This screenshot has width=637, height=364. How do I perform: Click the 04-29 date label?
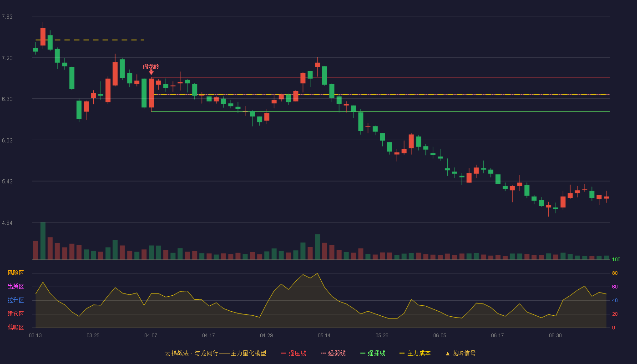click(266, 335)
